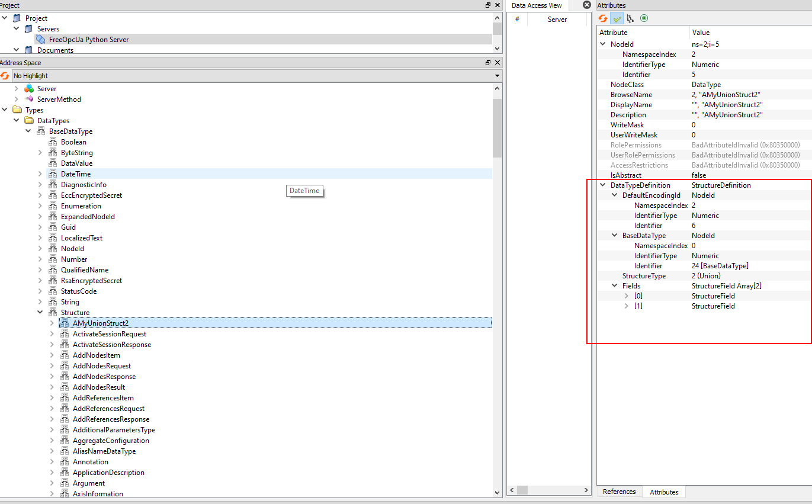Collapse the BaseDataType tree node
Screen dimensions: 812x504
point(28,131)
